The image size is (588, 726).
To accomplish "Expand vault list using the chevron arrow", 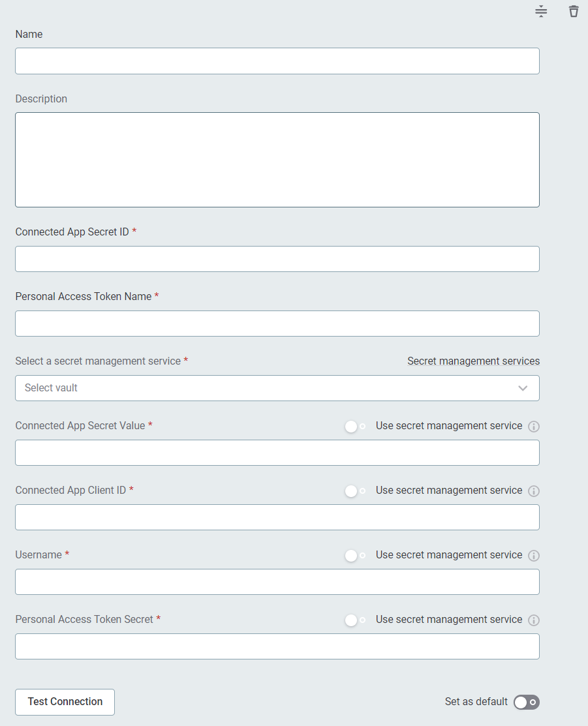I will tap(523, 388).
